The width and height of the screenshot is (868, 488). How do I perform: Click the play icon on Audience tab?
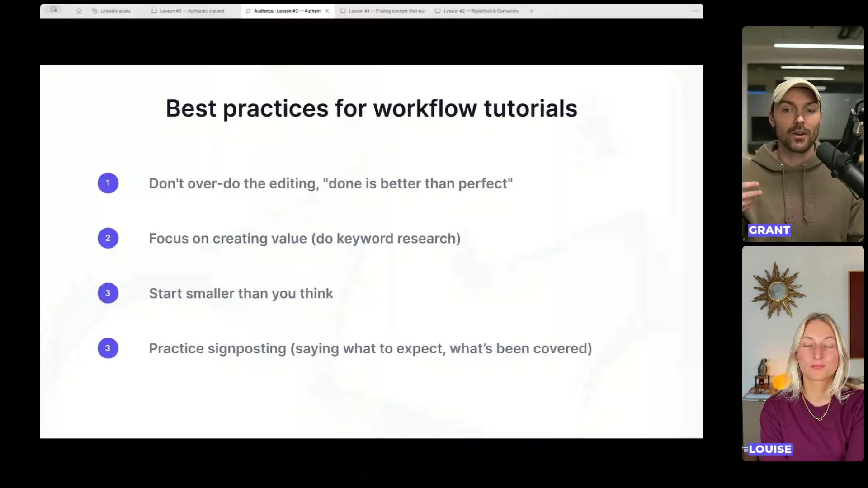point(248,11)
